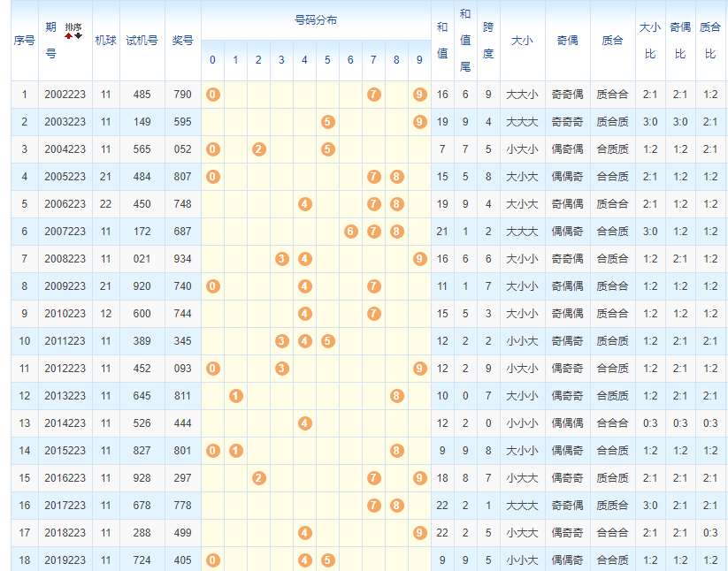Click orange ball 1 in issue 2013223 row

pos(235,396)
